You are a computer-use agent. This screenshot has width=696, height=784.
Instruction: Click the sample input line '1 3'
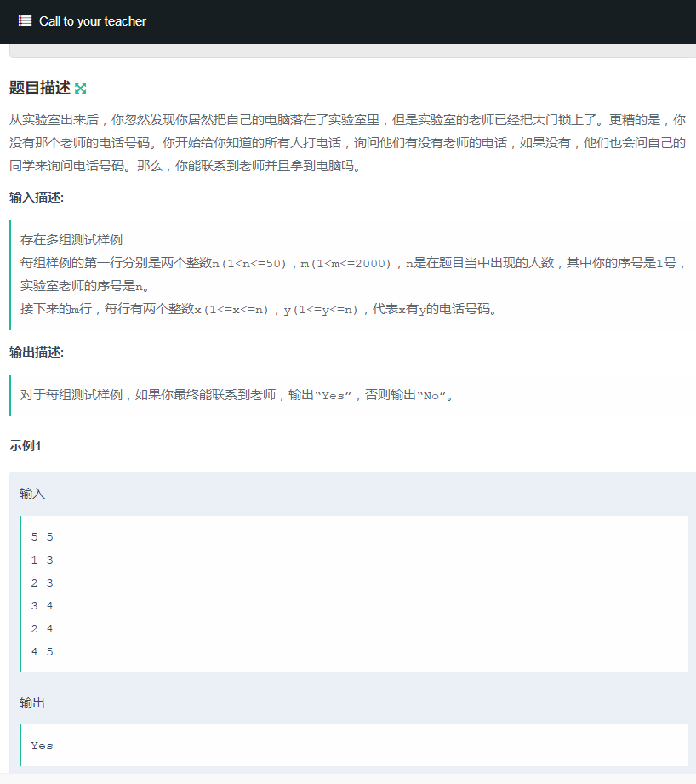coord(42,560)
